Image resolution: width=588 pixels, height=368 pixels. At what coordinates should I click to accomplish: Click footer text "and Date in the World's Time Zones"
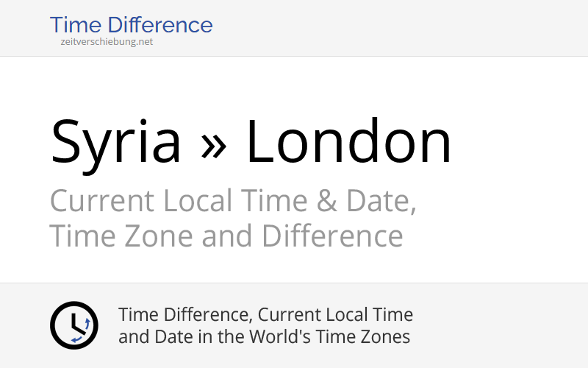point(264,338)
